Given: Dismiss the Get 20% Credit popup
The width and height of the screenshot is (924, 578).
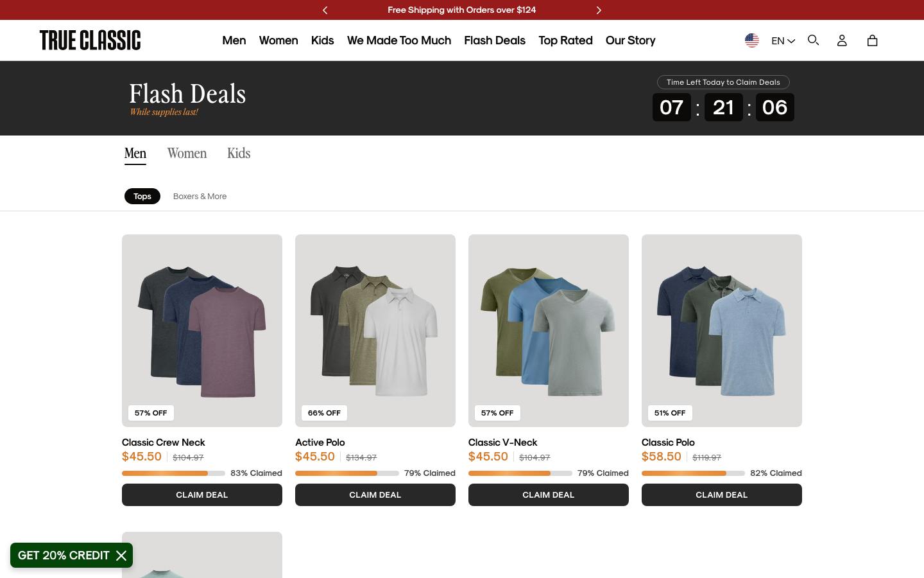Looking at the screenshot, I should click(x=121, y=556).
